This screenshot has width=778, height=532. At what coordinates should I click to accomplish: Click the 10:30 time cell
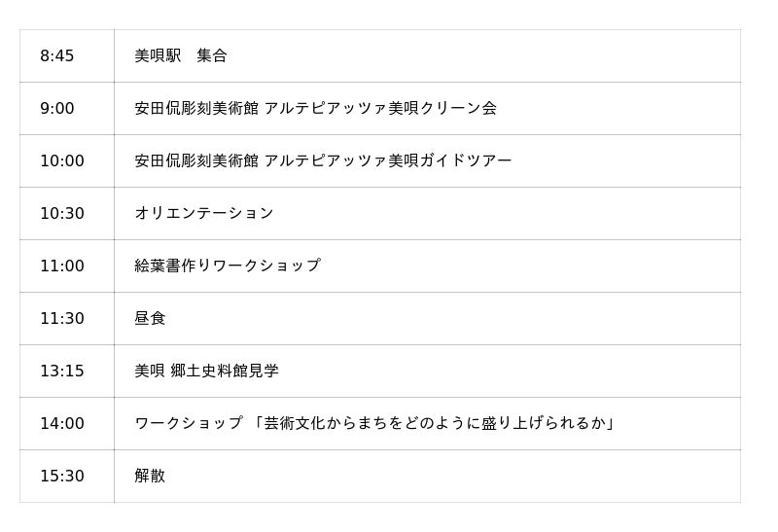pyautogui.click(x=67, y=213)
